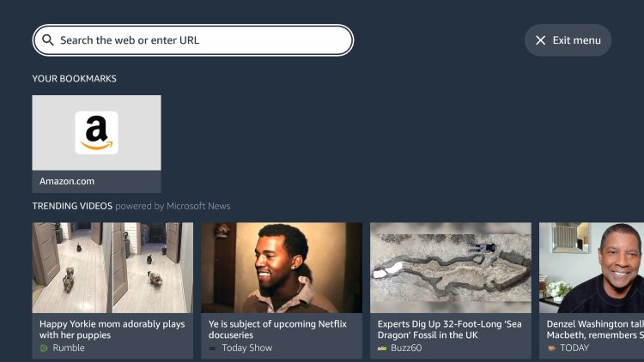Click the Rumble source icon
644x362 pixels.
tap(44, 348)
